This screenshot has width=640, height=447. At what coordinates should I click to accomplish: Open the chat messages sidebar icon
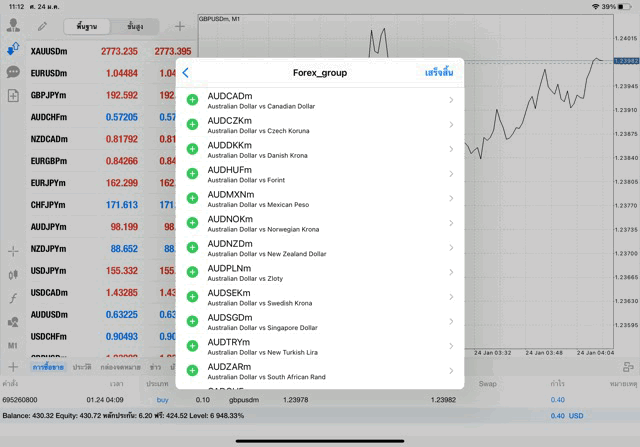(x=13, y=72)
